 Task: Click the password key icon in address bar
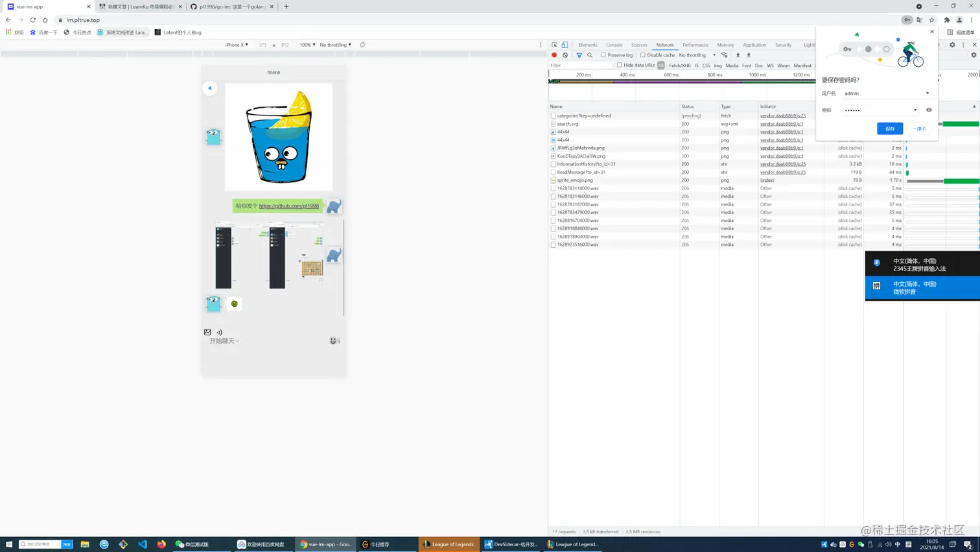click(907, 20)
